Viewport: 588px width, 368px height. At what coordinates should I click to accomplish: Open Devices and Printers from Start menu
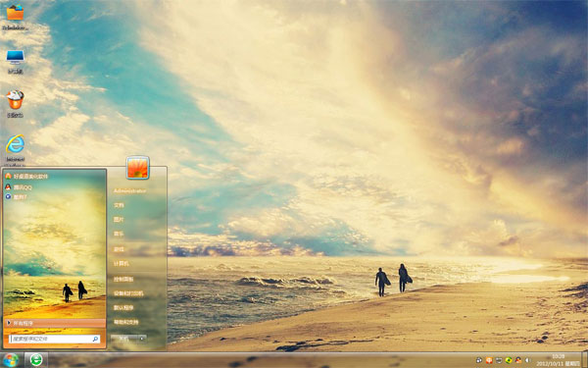[128, 293]
